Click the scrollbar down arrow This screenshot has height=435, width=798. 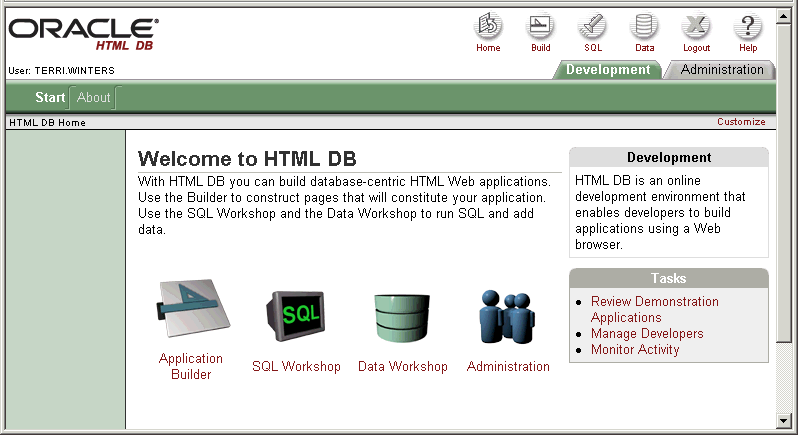click(x=784, y=420)
